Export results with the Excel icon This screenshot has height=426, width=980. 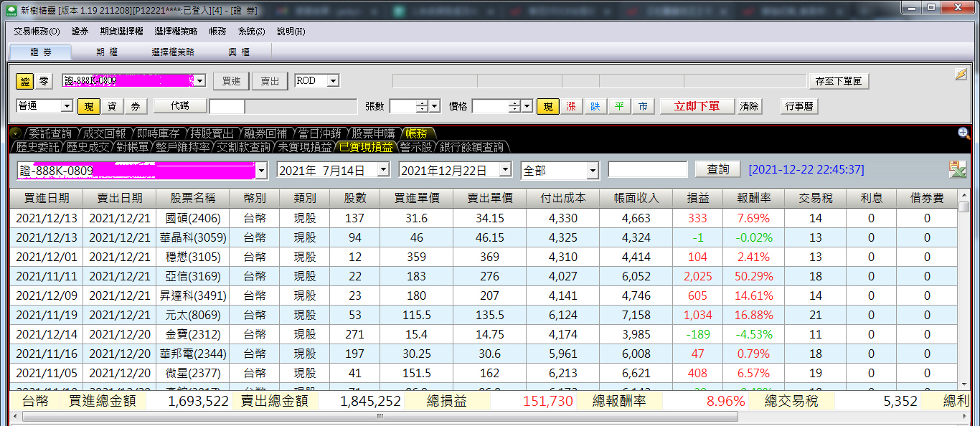click(957, 170)
